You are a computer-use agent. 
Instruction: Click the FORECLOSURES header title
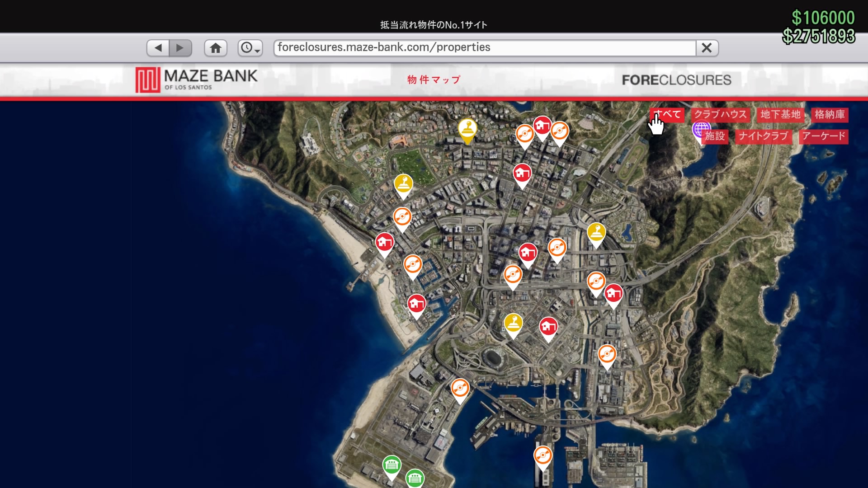coord(676,80)
